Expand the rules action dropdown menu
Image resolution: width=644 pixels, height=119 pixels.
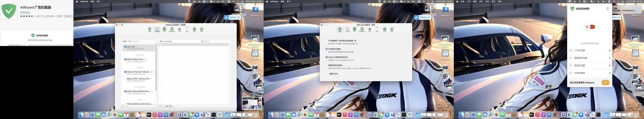(x=171, y=106)
